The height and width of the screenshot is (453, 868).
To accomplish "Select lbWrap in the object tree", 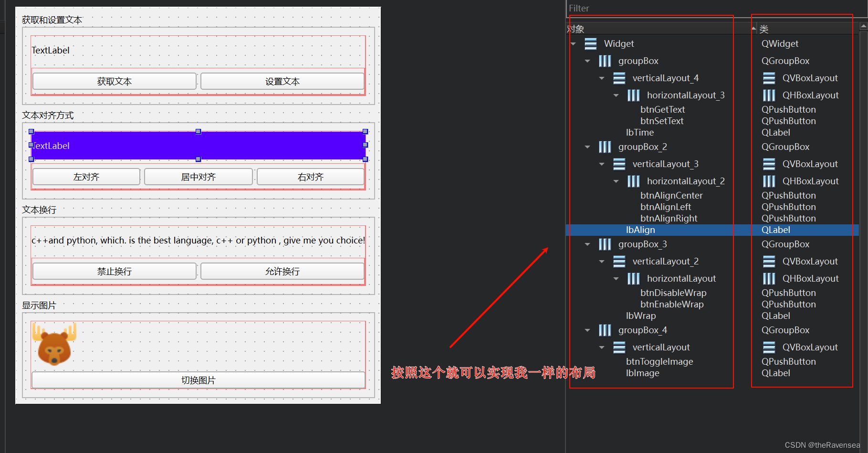I will 641,316.
